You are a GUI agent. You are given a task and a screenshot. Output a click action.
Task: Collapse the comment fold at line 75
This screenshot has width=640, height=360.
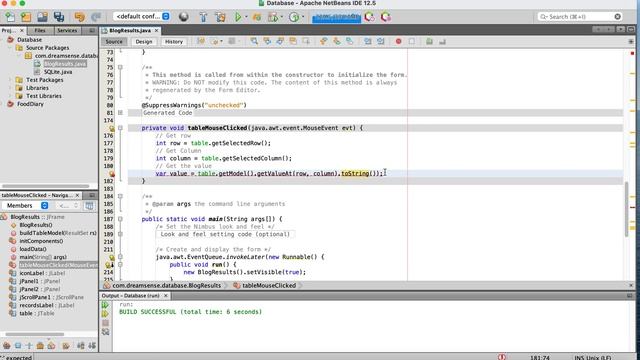120,67
